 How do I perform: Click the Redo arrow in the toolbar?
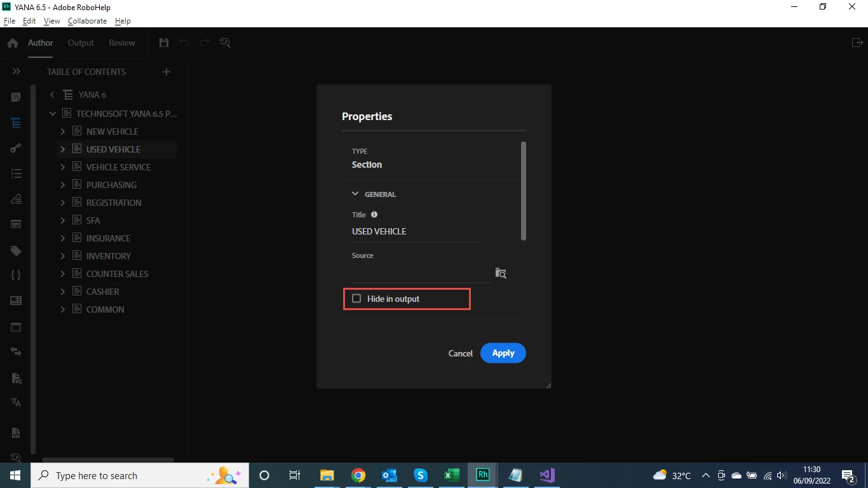[205, 43]
